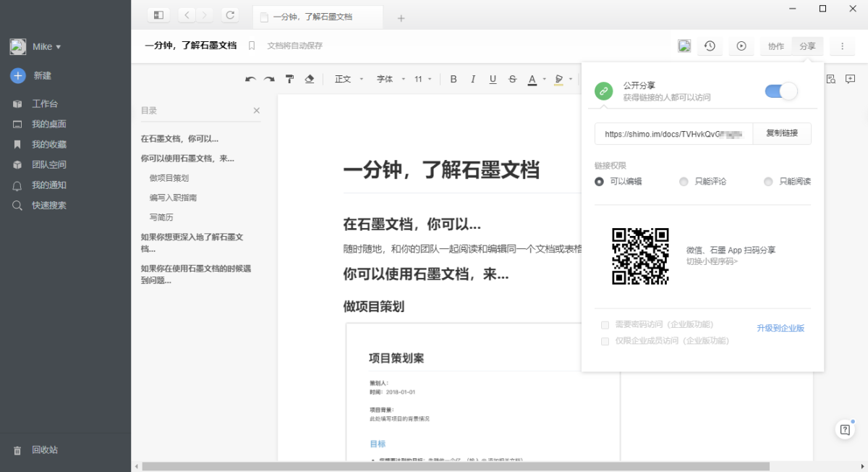Click the share QR code image
Image resolution: width=868 pixels, height=472 pixels.
[640, 256]
